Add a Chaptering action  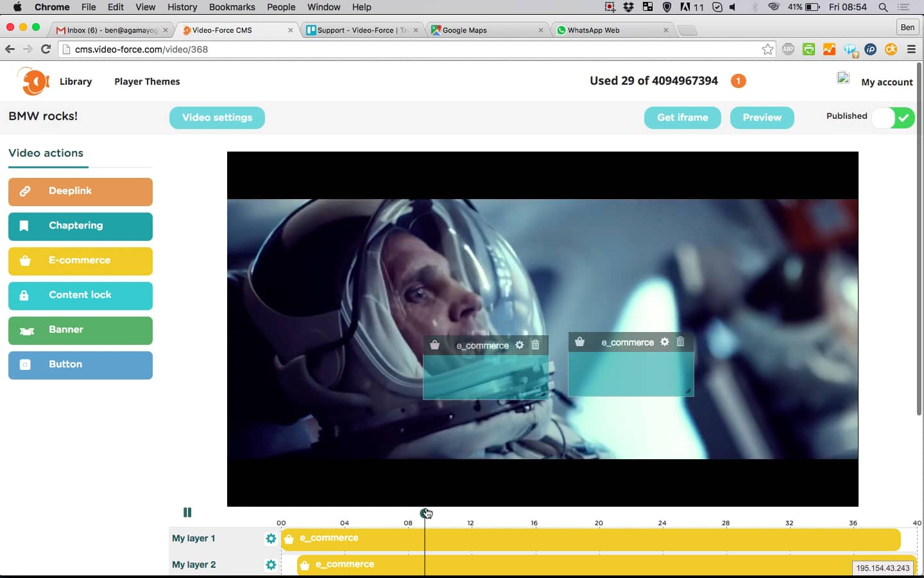point(80,226)
